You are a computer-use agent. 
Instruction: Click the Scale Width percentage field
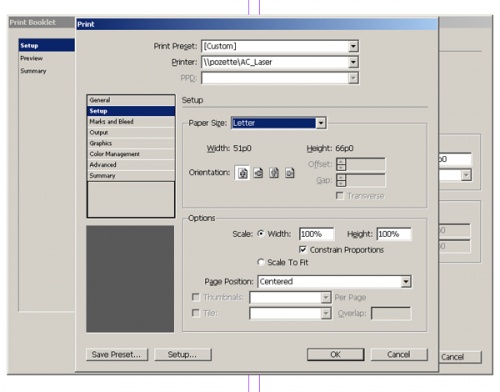click(x=316, y=234)
